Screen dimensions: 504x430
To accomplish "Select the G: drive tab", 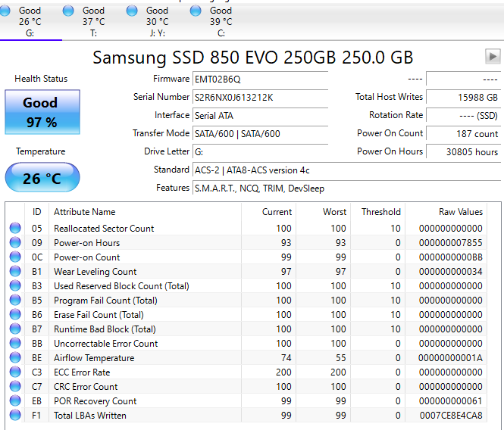I will [30, 21].
